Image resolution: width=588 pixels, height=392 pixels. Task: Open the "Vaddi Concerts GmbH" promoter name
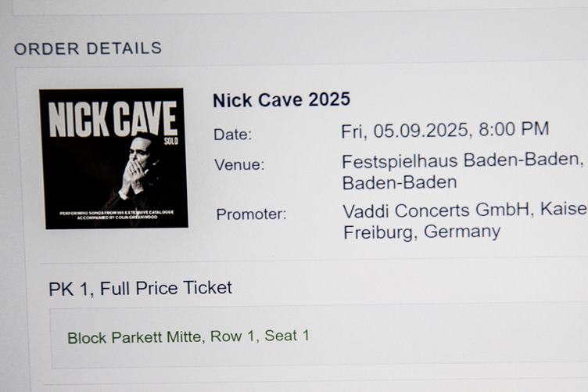pos(436,210)
